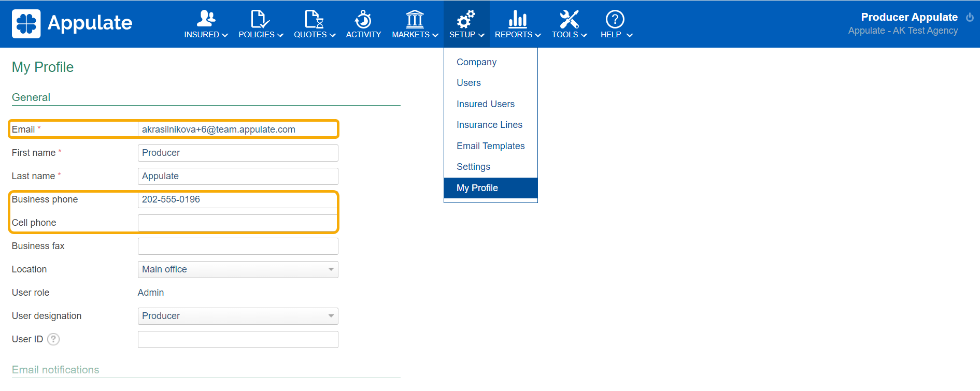Collapse the Setup dropdown menu
The width and height of the screenshot is (980, 391).
pyautogui.click(x=466, y=24)
